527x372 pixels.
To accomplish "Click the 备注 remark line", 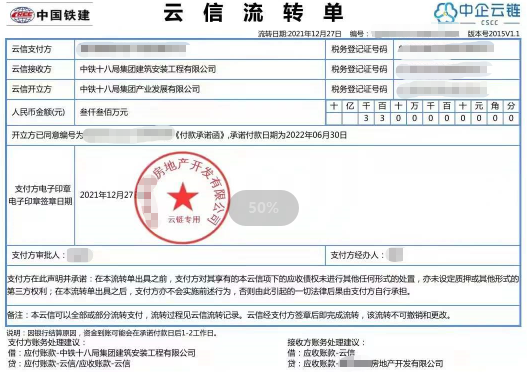I will (229, 315).
